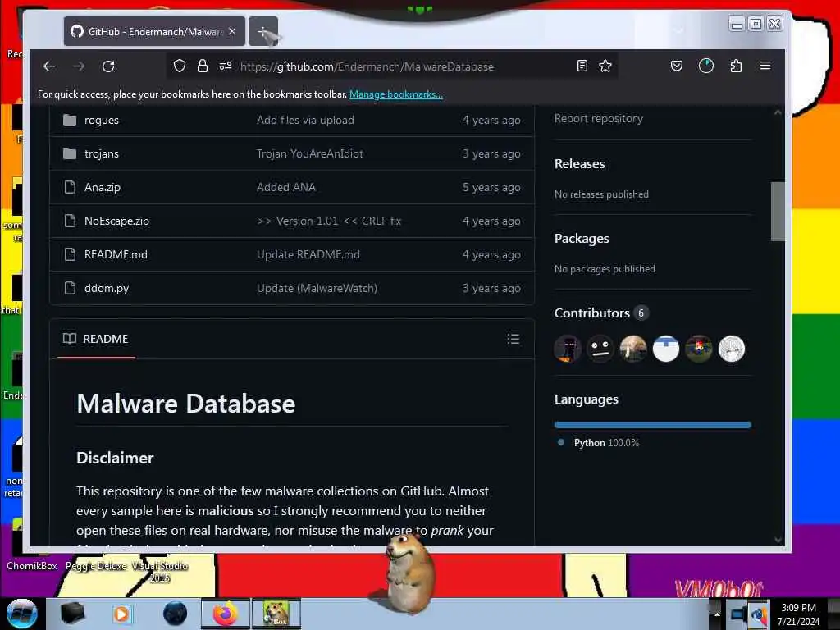Open commit 'Update (MalwareWatch)'
Image resolution: width=840 pixels, height=630 pixels.
317,288
